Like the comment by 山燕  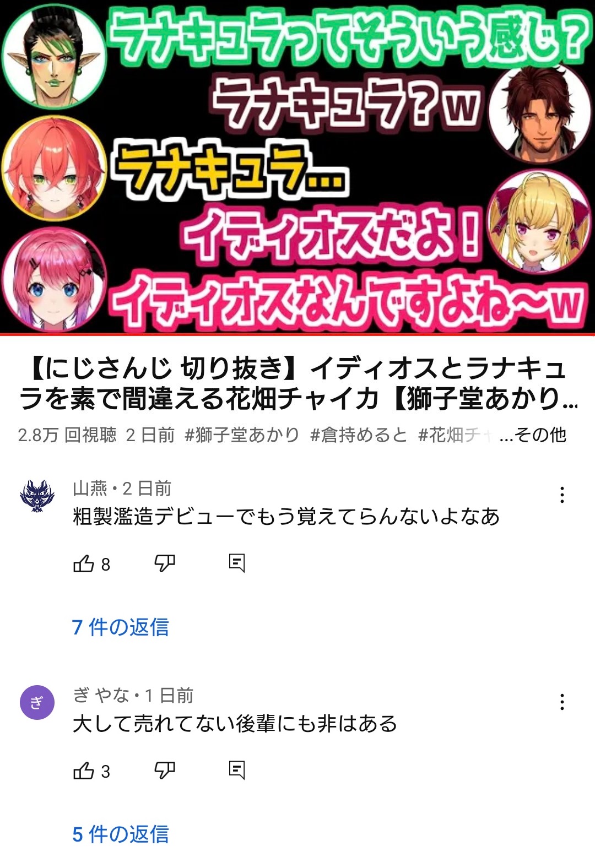tap(84, 563)
